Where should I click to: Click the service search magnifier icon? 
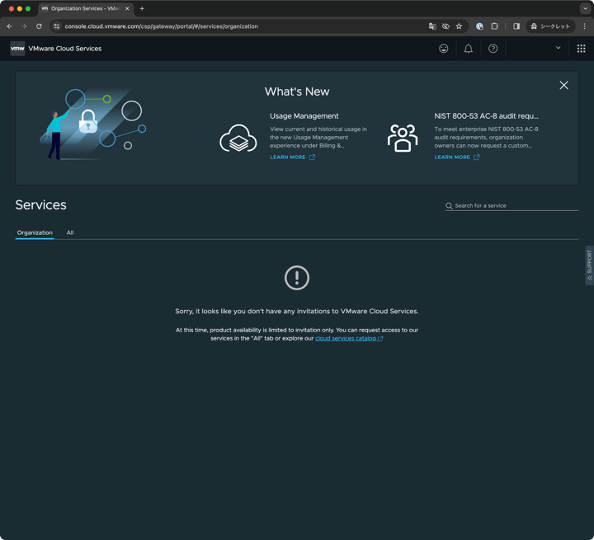pos(449,206)
